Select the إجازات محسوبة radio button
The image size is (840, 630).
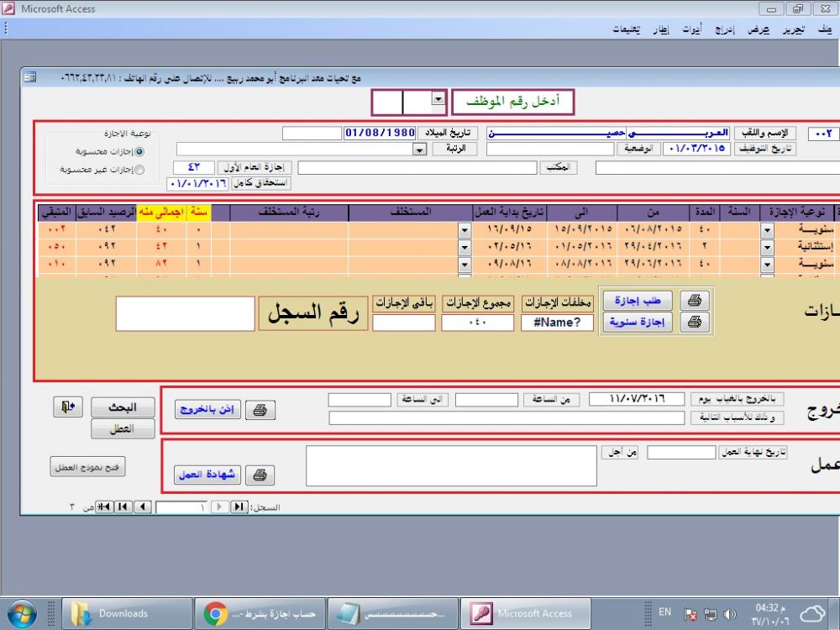[x=139, y=151]
